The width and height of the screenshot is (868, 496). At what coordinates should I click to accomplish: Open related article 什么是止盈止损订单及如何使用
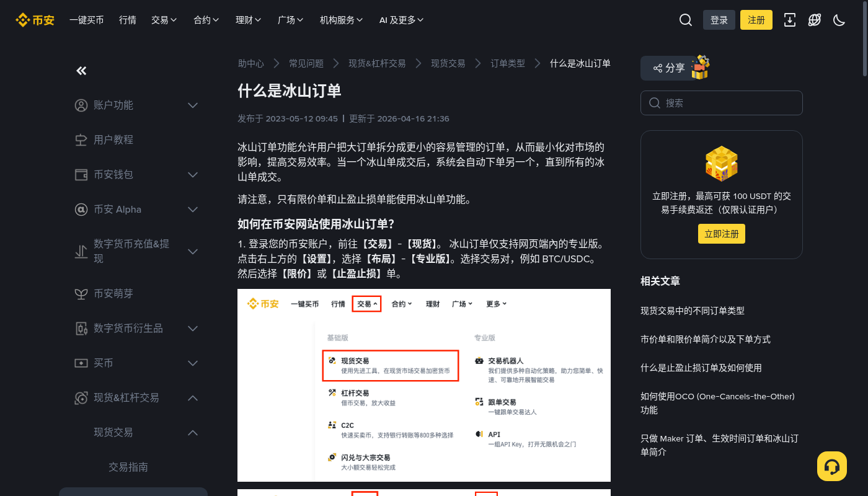701,368
